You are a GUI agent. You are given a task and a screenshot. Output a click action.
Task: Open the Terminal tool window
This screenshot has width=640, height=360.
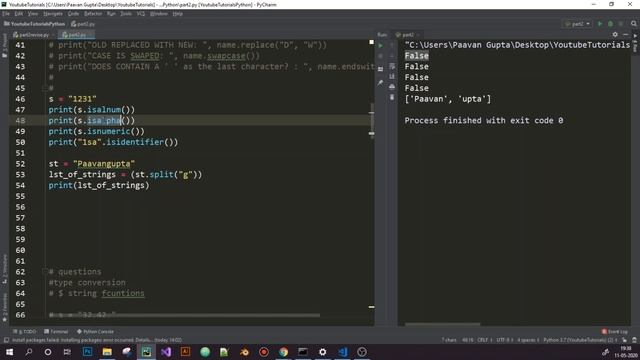(x=56, y=331)
